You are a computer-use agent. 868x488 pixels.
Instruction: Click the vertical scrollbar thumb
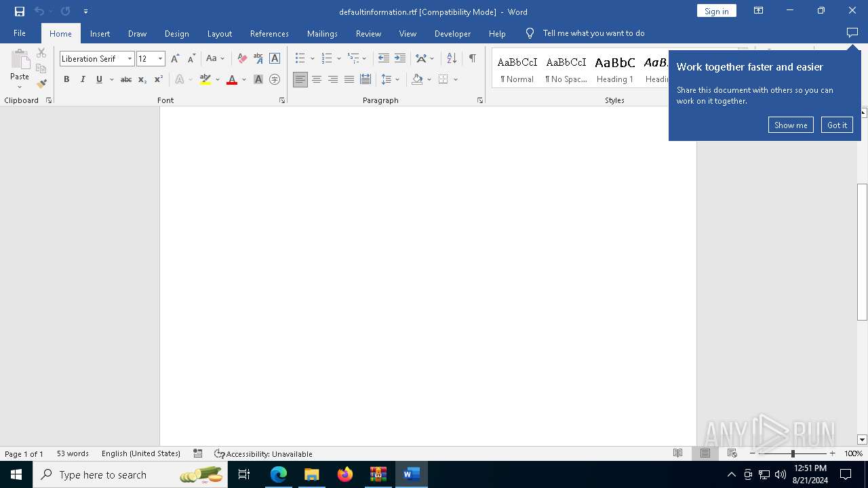pyautogui.click(x=863, y=251)
